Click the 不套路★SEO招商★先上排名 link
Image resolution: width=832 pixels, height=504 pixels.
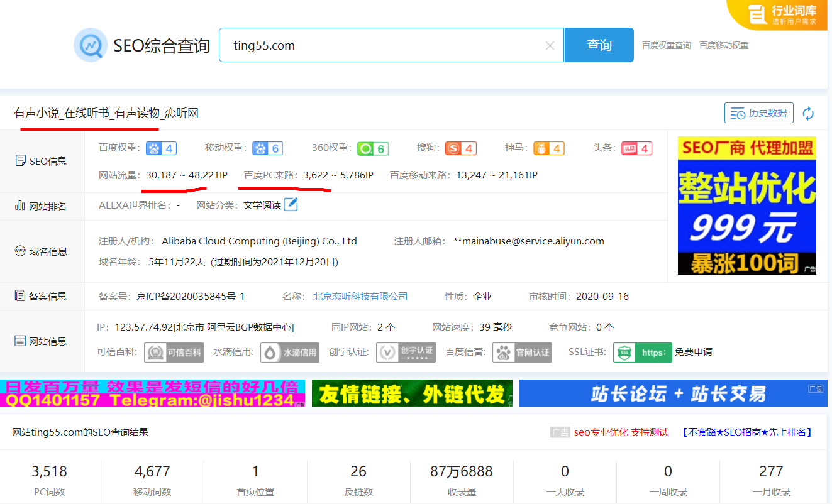click(x=747, y=432)
